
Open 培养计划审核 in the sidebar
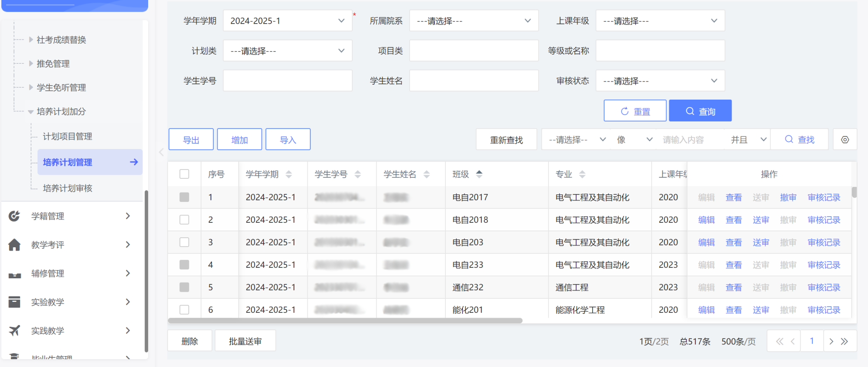67,188
